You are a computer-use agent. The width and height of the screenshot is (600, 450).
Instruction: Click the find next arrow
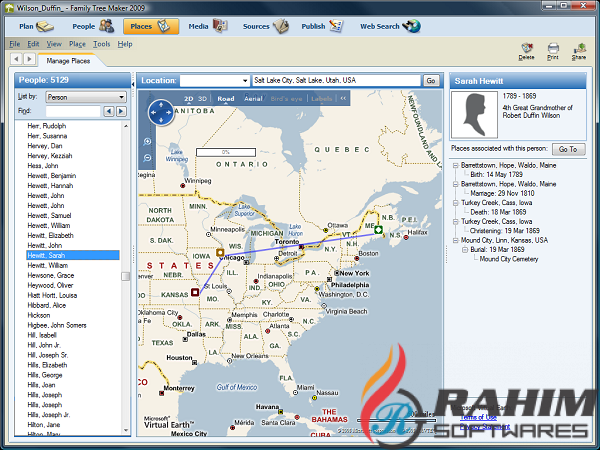121,111
